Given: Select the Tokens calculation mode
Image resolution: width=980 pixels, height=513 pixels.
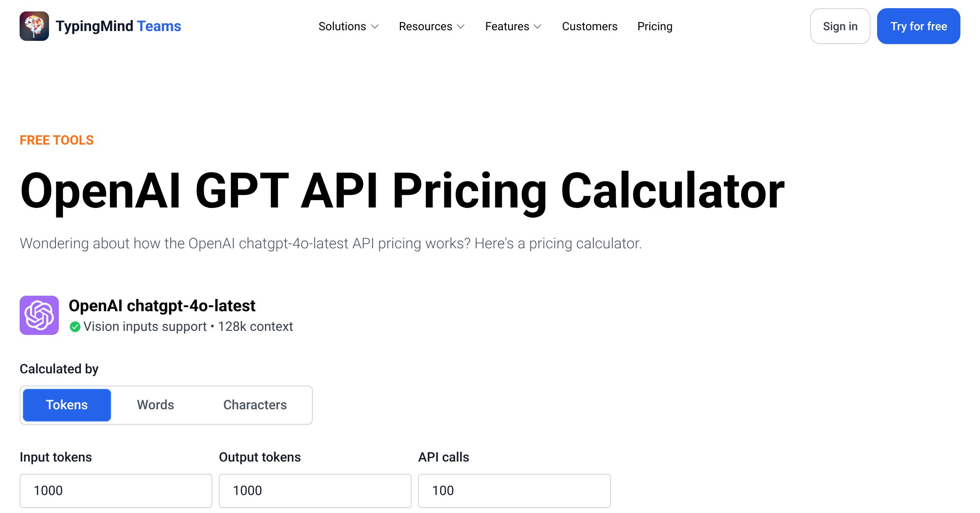Looking at the screenshot, I should pyautogui.click(x=67, y=405).
